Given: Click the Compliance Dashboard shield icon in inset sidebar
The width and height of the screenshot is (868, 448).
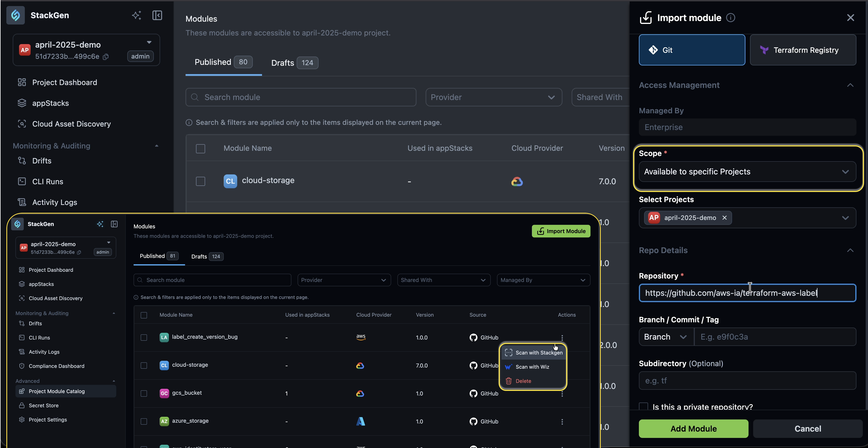Looking at the screenshot, I should 22,366.
